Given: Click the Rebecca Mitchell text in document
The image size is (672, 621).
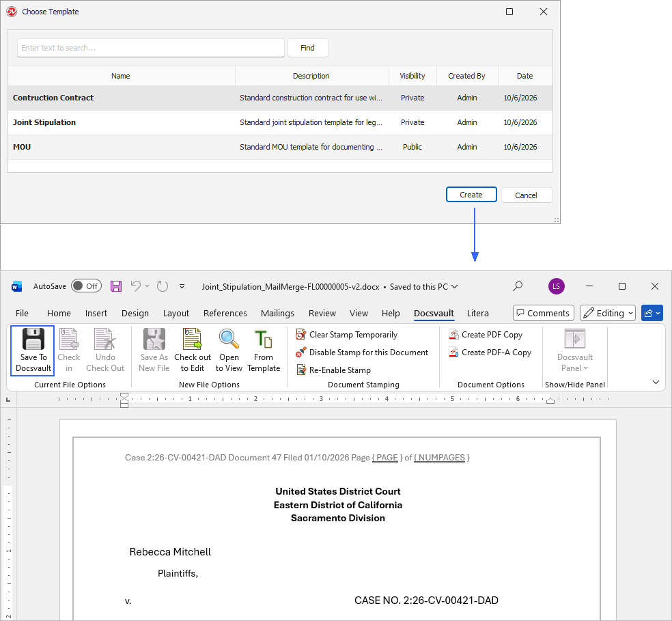Looking at the screenshot, I should [170, 552].
